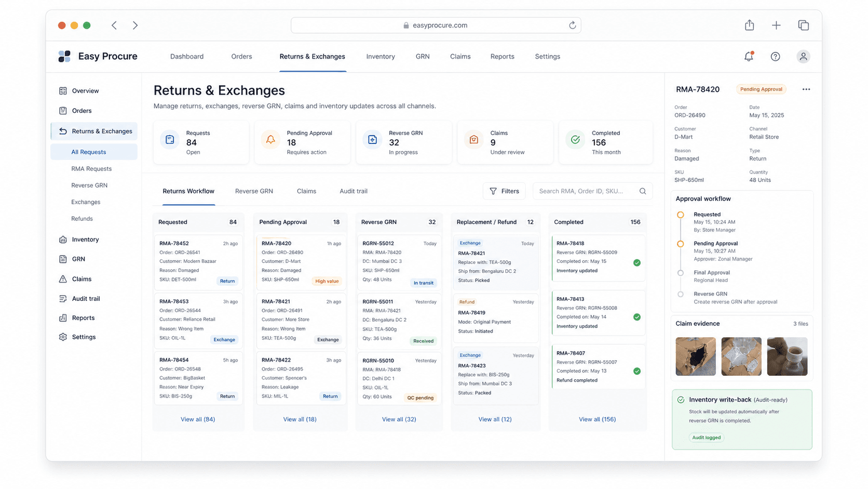Open the RMA-78452 request card
The image size is (868, 489).
(x=198, y=262)
